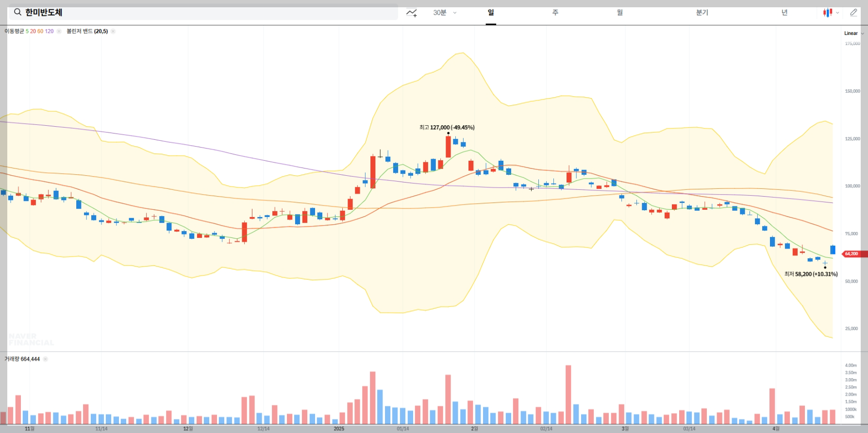
Task: Click the 60-day moving average value
Action: tap(40, 31)
